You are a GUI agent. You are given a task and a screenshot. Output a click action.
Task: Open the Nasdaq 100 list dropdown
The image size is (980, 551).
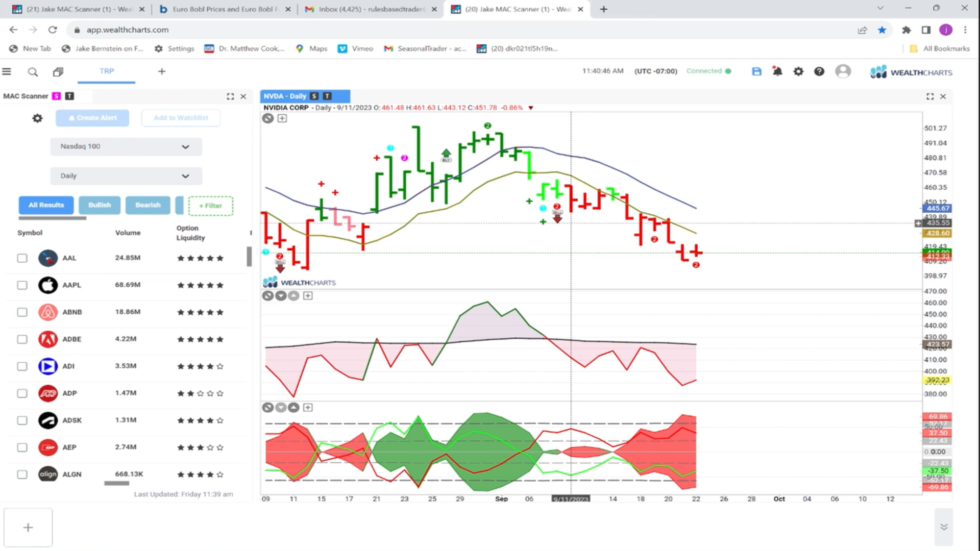[x=126, y=147]
